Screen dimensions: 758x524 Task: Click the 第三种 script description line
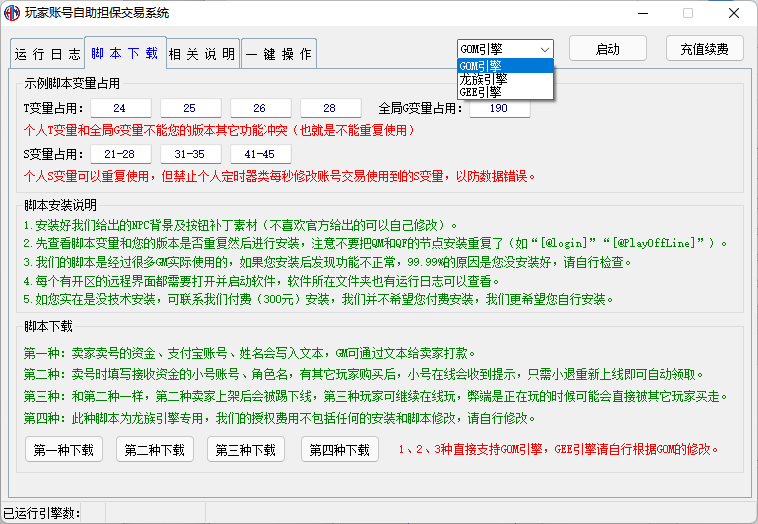click(376, 396)
